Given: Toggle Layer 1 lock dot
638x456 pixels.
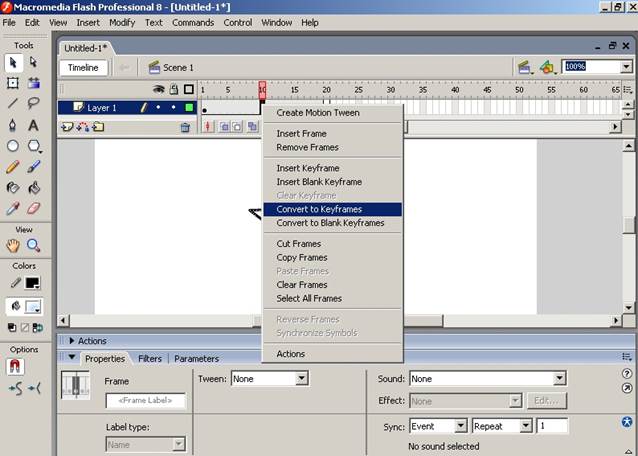Looking at the screenshot, I should tap(174, 107).
